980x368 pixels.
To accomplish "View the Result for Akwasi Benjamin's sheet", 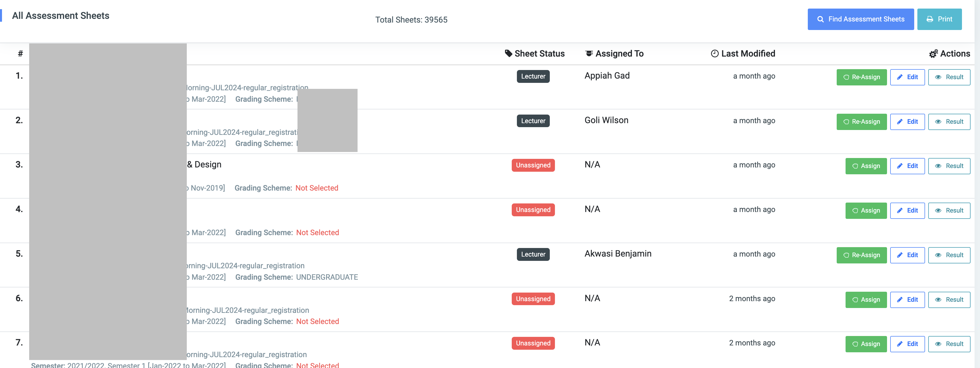I will pos(949,255).
